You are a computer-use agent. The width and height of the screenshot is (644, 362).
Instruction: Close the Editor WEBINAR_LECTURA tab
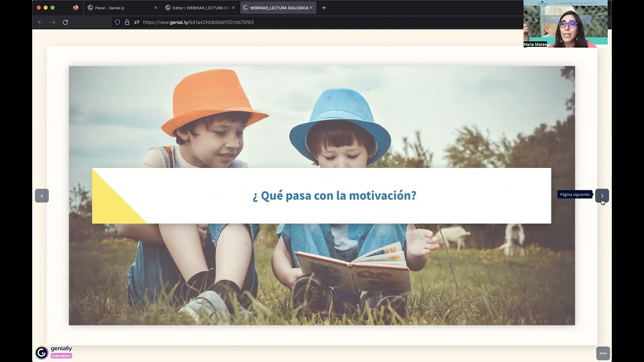[233, 8]
